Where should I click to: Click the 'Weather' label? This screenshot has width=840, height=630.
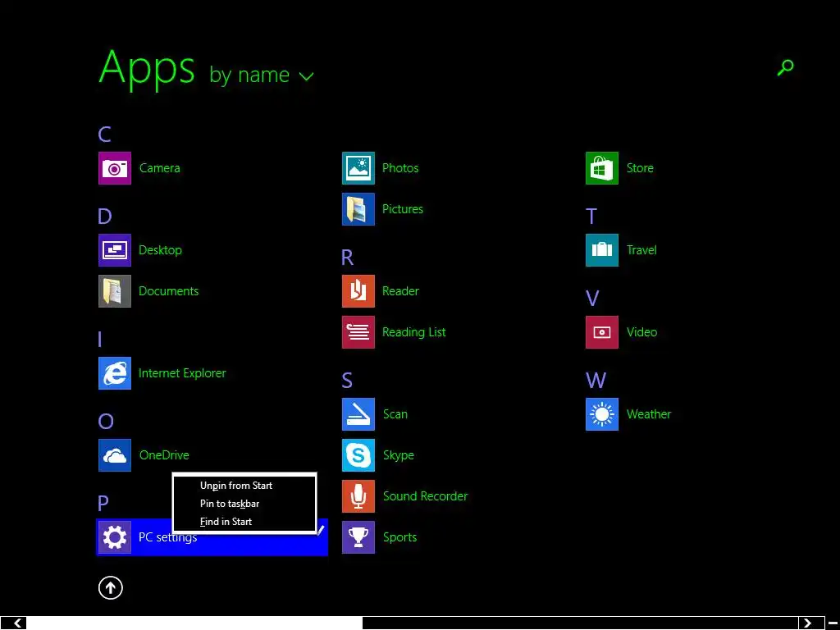(x=649, y=414)
